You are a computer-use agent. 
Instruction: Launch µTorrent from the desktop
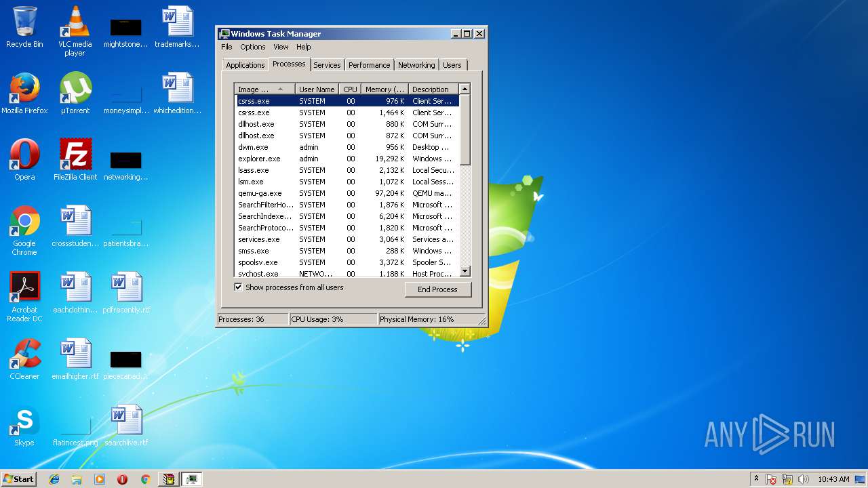(x=75, y=94)
